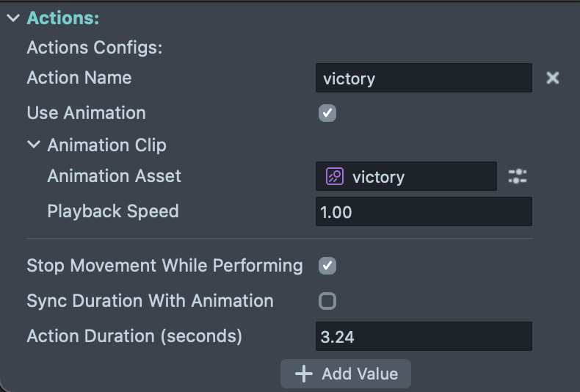The image size is (580, 392).
Task: Click the Actions Configs label
Action: pyautogui.click(x=94, y=48)
